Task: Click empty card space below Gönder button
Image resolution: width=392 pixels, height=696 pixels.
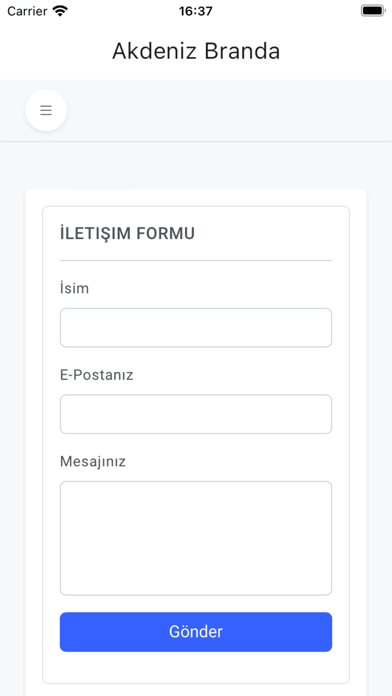Action: [196, 667]
